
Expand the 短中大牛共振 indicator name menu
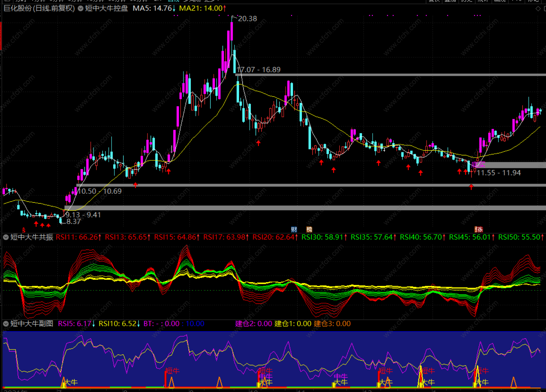32,237
